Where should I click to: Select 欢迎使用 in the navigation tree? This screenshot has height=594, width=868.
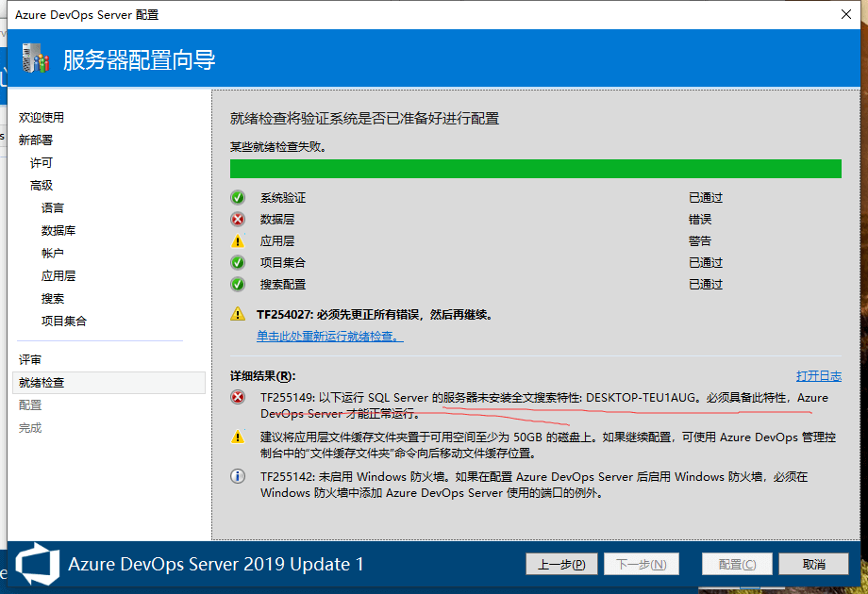tap(42, 118)
